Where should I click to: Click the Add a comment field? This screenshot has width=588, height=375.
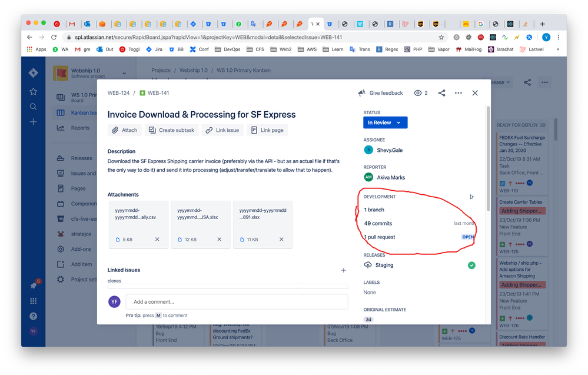pyautogui.click(x=237, y=302)
